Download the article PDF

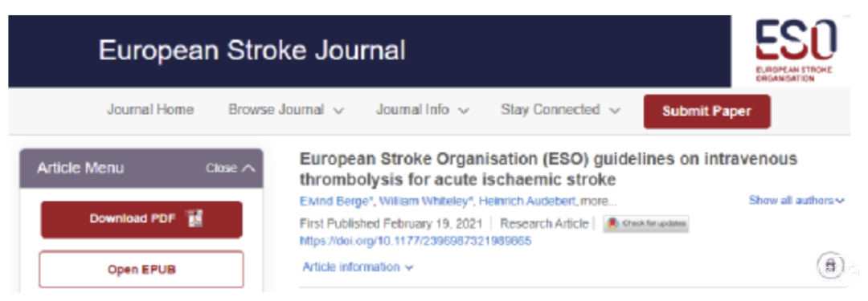click(141, 220)
